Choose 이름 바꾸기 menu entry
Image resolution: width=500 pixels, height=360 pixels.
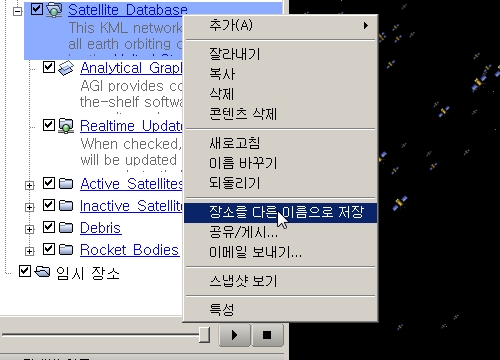point(280,163)
